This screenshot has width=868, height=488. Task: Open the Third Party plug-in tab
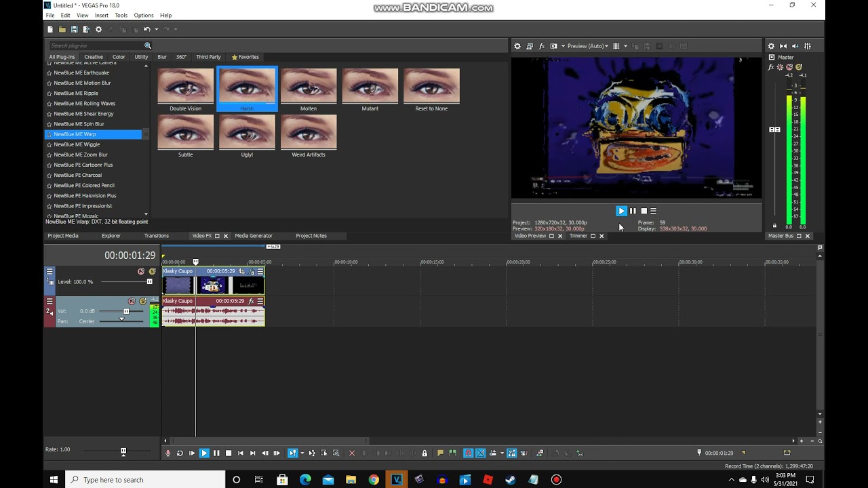point(208,57)
